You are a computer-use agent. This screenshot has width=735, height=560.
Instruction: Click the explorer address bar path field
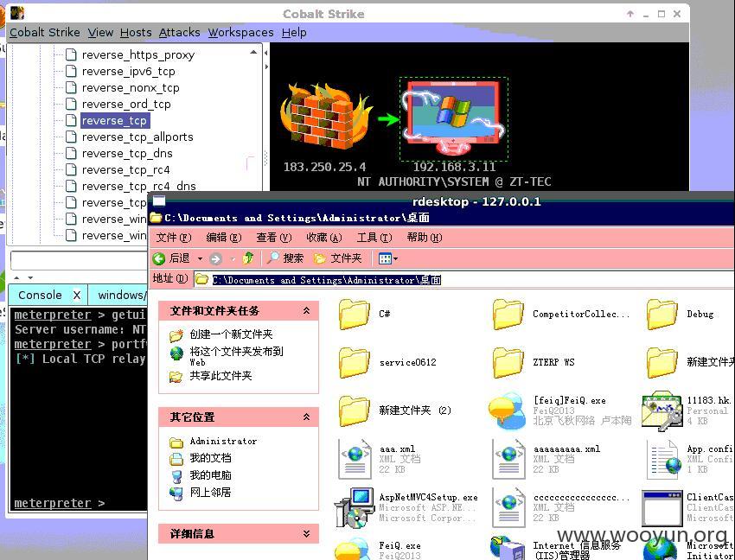pos(464,280)
